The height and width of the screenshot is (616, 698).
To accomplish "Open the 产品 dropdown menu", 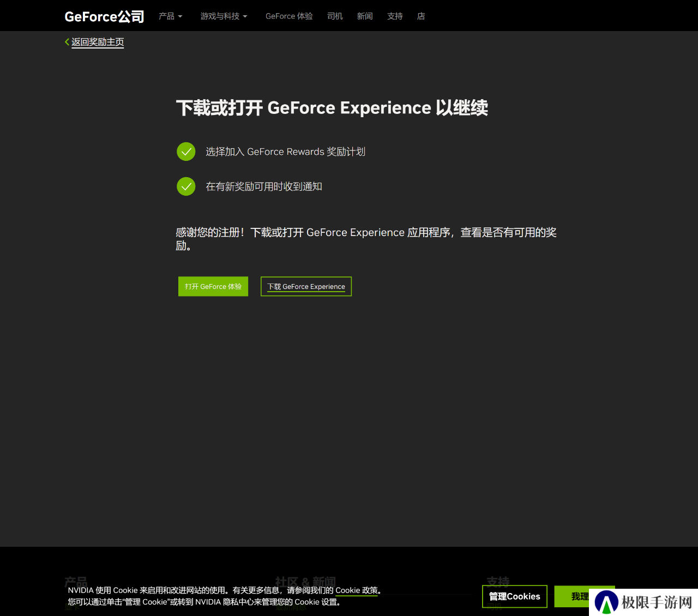I will (170, 16).
